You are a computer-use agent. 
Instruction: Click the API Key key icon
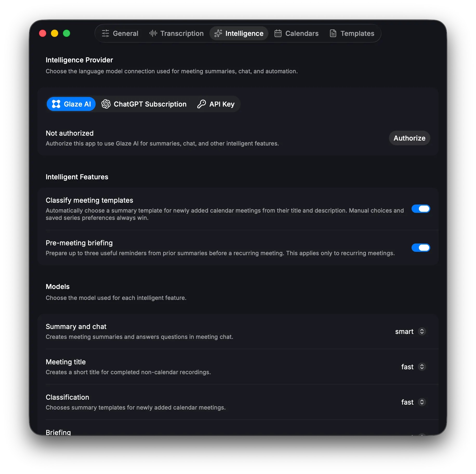click(x=201, y=104)
